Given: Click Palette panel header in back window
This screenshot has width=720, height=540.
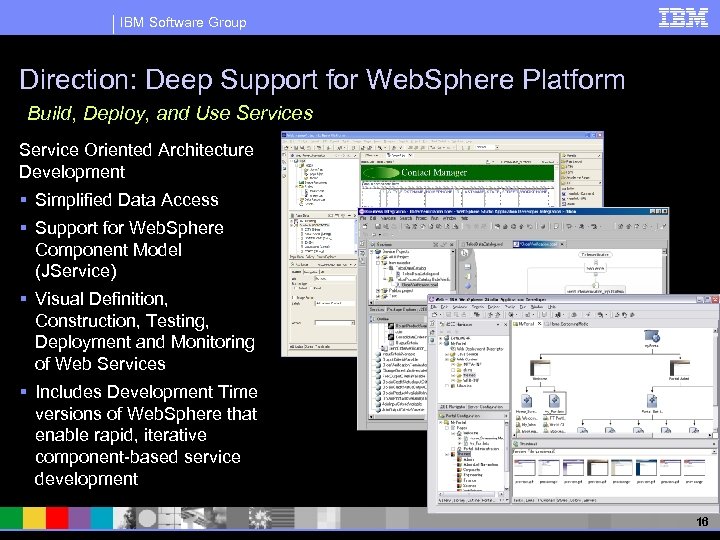Looking at the screenshot, I should 581,155.
